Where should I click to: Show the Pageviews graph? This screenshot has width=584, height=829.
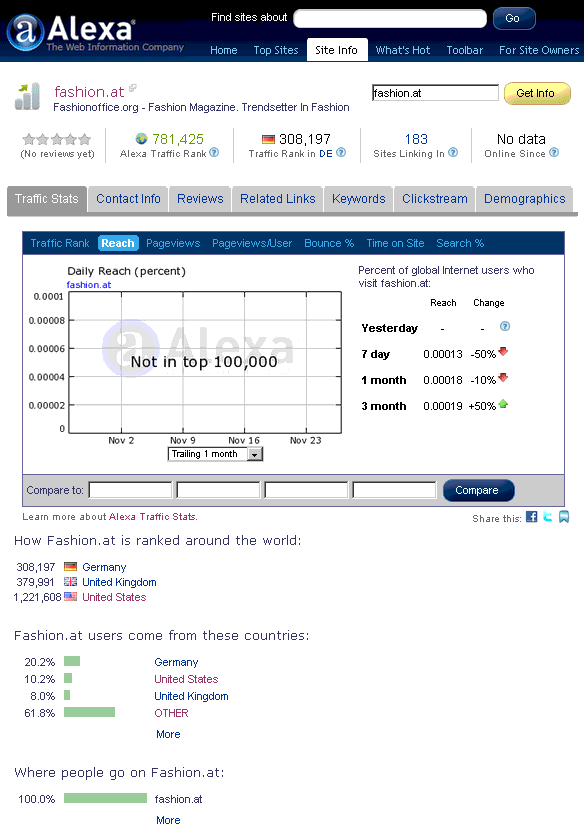[173, 243]
